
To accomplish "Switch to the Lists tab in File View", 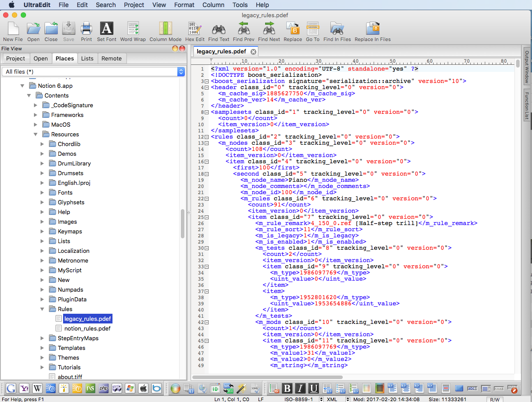I will 87,58.
